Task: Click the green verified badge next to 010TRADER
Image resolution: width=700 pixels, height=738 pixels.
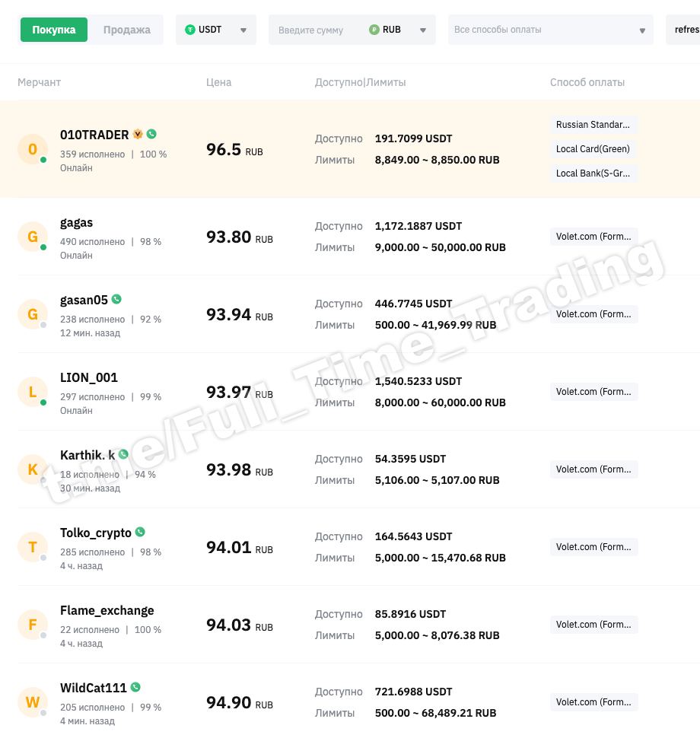Action: coord(151,134)
